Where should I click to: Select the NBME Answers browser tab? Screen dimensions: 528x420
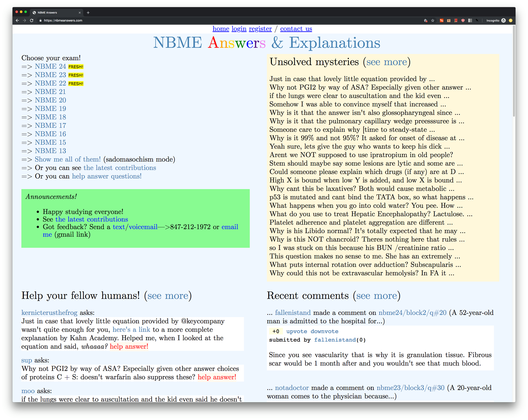[57, 13]
